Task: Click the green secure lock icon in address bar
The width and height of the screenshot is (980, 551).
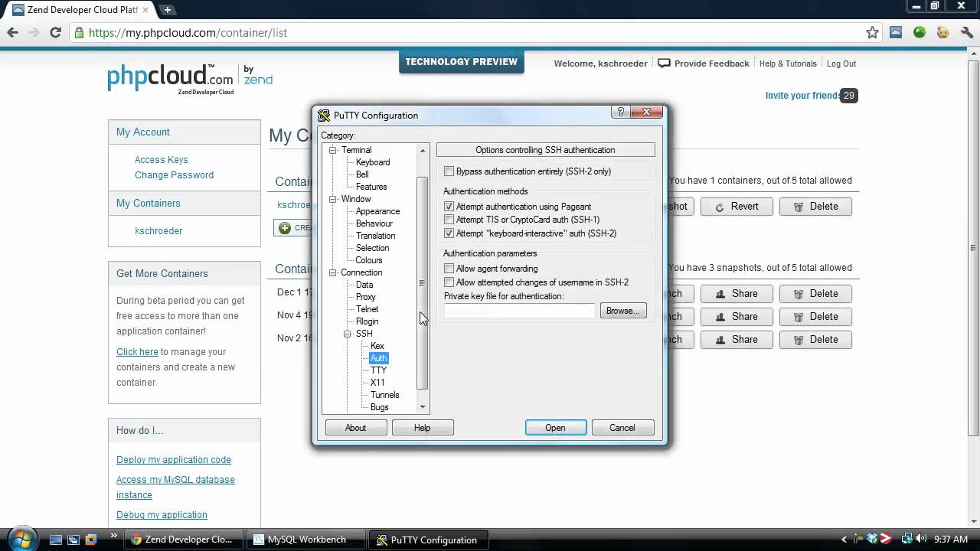Action: (79, 33)
